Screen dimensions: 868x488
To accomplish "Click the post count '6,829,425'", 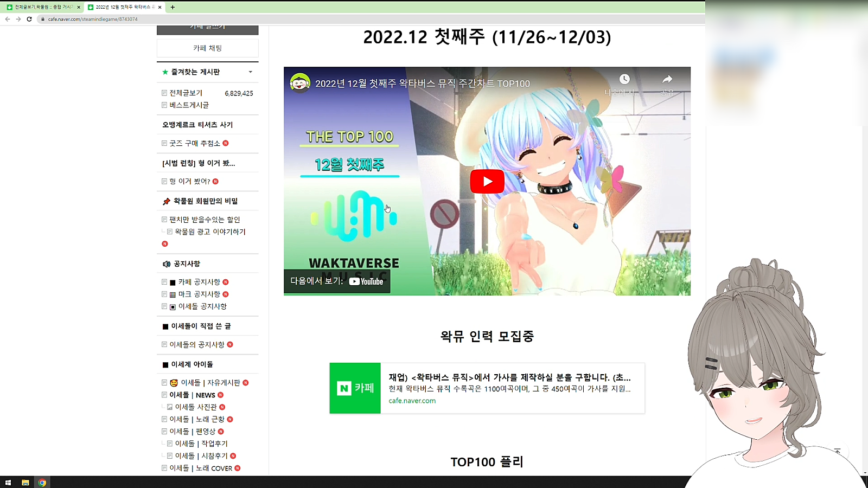I will pos(239,93).
